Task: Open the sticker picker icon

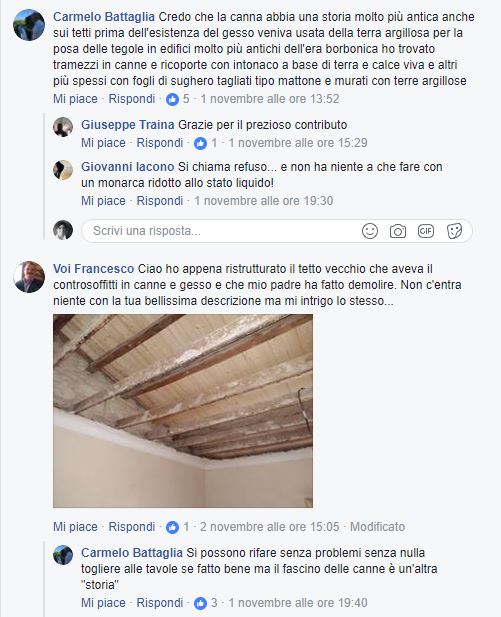Action: tap(454, 231)
